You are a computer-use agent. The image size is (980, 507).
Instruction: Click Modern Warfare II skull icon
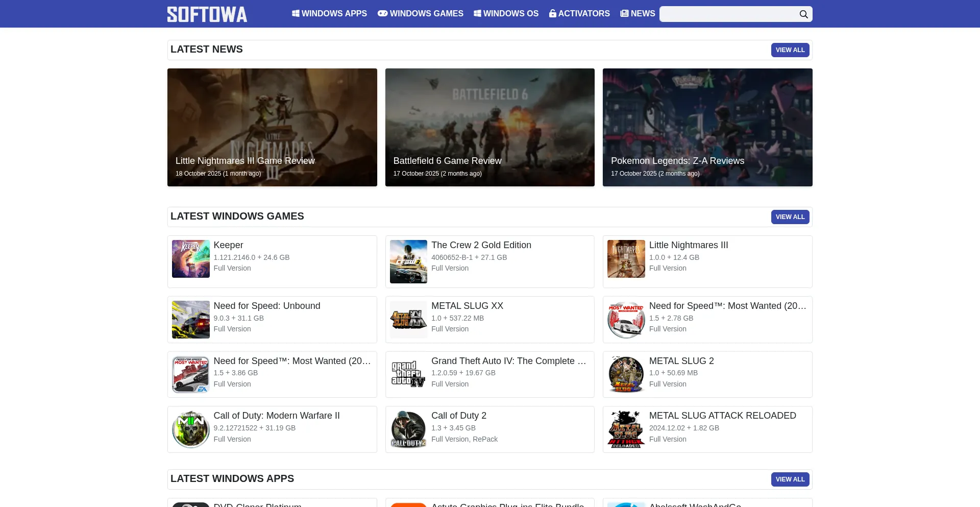click(x=190, y=429)
